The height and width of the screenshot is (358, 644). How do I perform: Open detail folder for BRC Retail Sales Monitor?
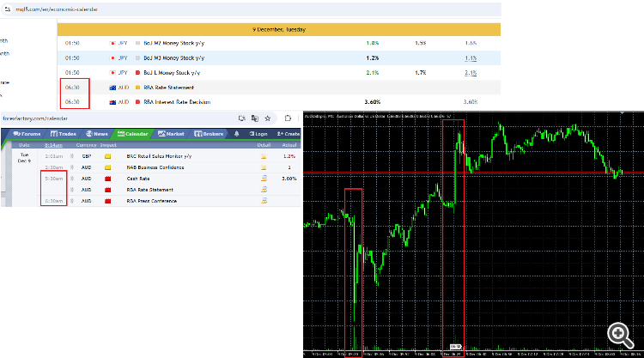pos(264,156)
